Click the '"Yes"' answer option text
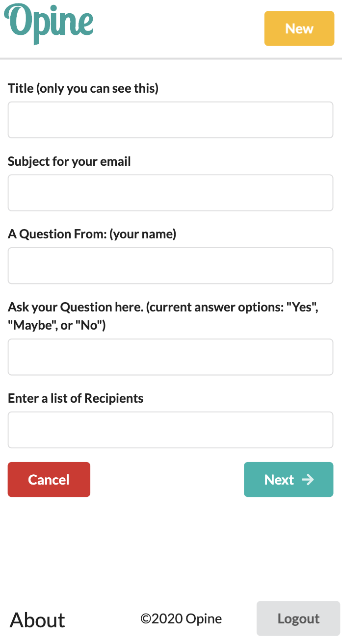This screenshot has width=342, height=644. tap(303, 308)
